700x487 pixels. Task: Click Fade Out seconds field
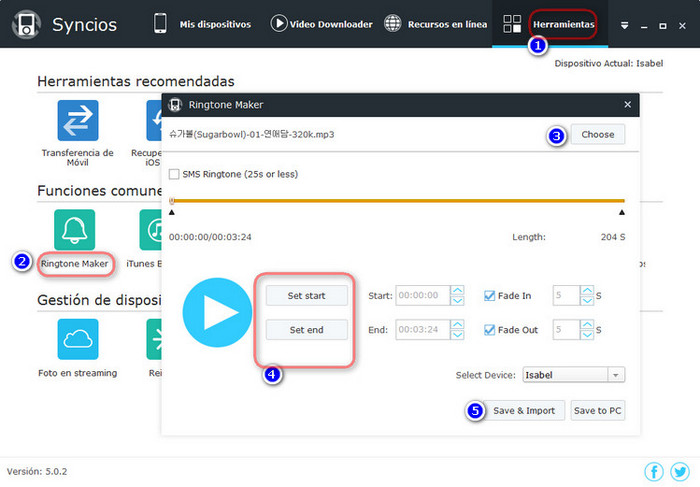566,329
